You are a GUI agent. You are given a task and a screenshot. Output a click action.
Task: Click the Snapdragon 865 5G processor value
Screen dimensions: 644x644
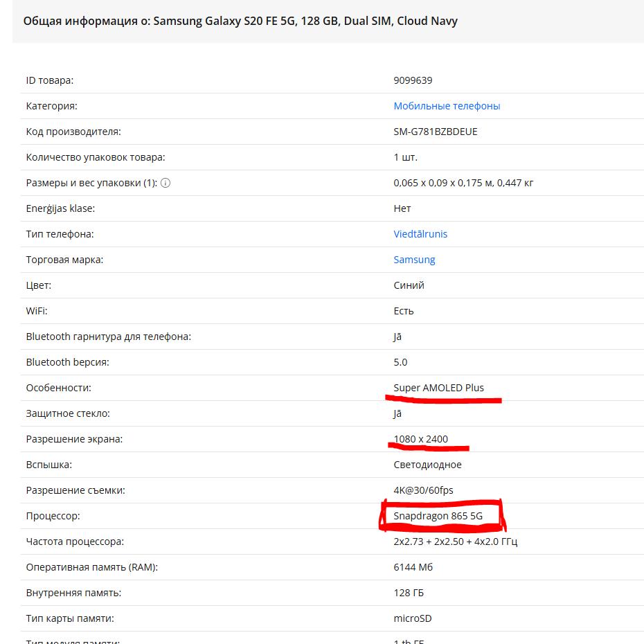(438, 516)
